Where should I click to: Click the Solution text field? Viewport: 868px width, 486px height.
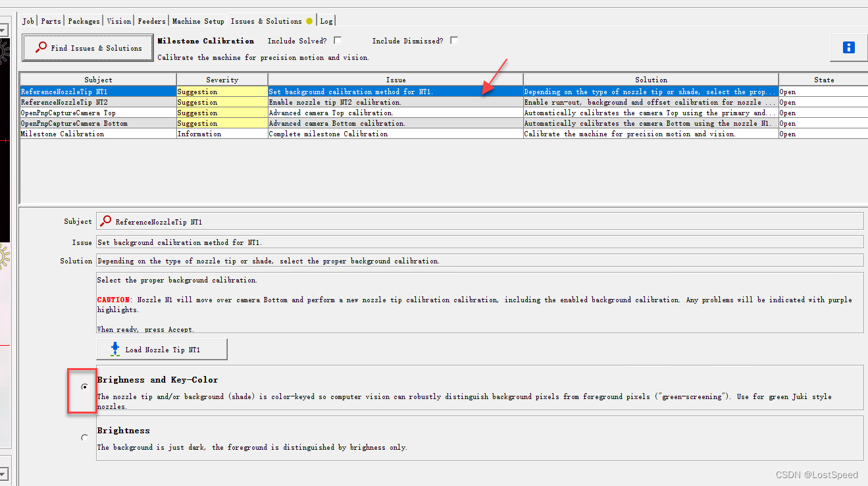point(480,261)
